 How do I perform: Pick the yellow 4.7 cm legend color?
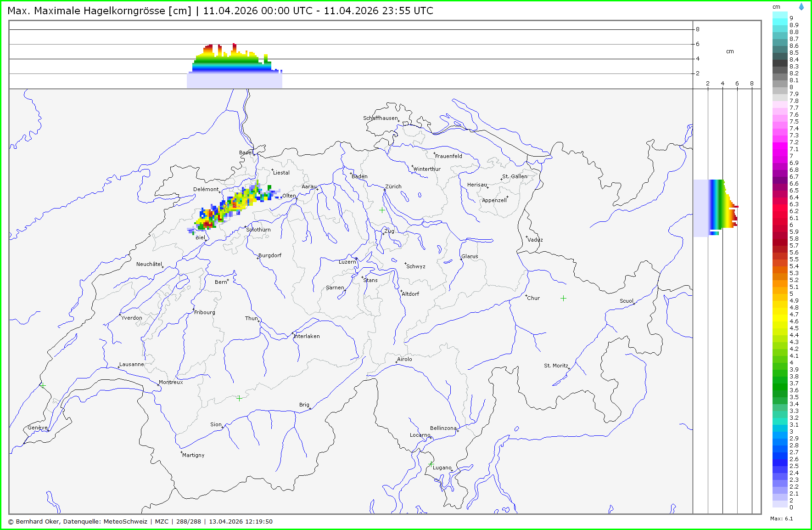pyautogui.click(x=780, y=315)
